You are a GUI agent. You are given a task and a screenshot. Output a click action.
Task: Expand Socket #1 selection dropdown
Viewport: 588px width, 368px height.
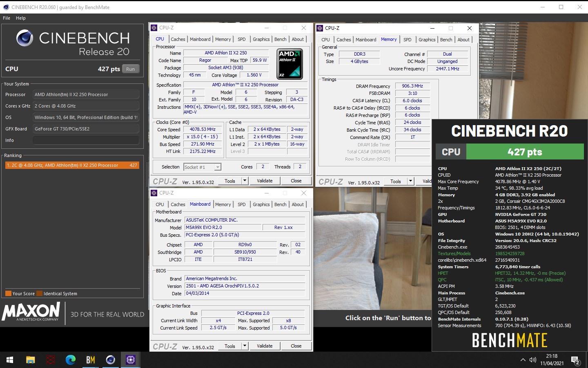(x=218, y=167)
